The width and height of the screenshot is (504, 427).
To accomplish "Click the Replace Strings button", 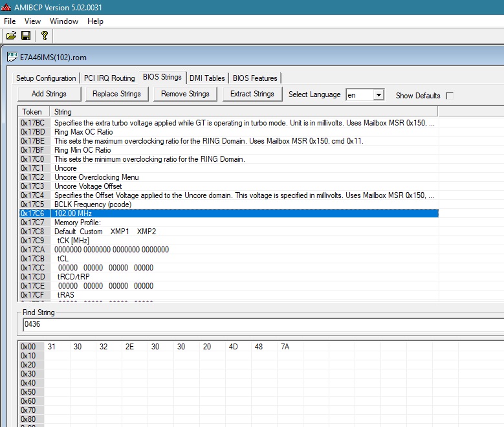I will [x=116, y=94].
